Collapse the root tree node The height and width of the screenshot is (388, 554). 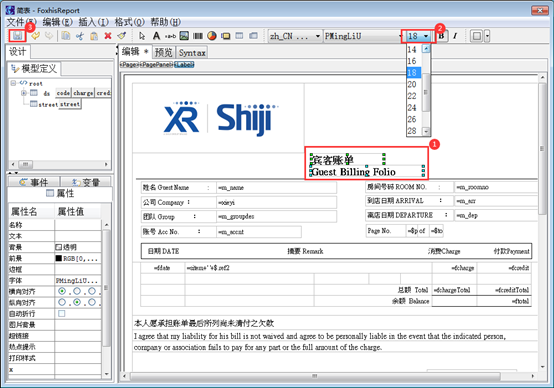click(13, 83)
